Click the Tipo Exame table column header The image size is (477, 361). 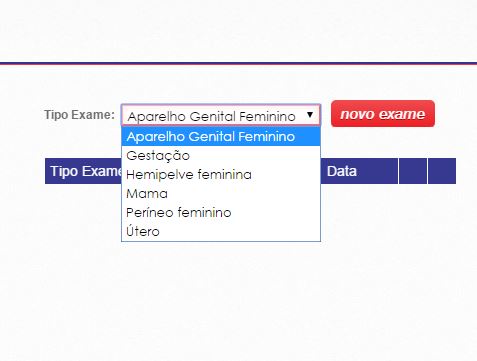[83, 171]
